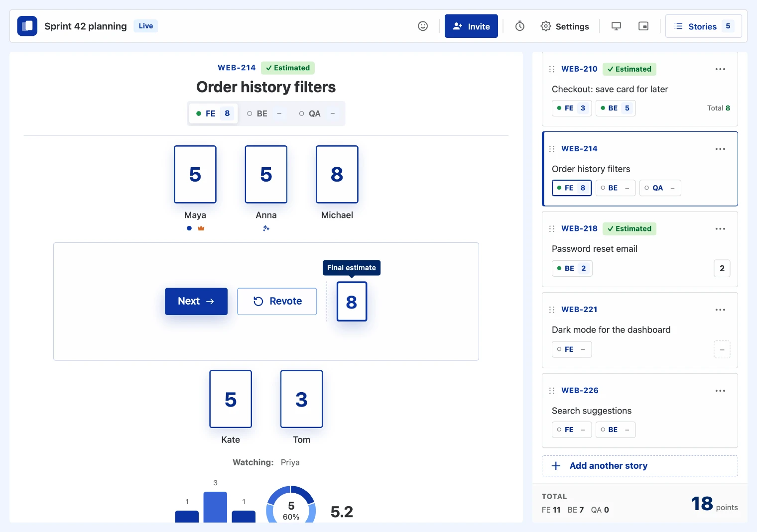
Task: Click Tom's voted card showing 3
Action: tap(302, 399)
